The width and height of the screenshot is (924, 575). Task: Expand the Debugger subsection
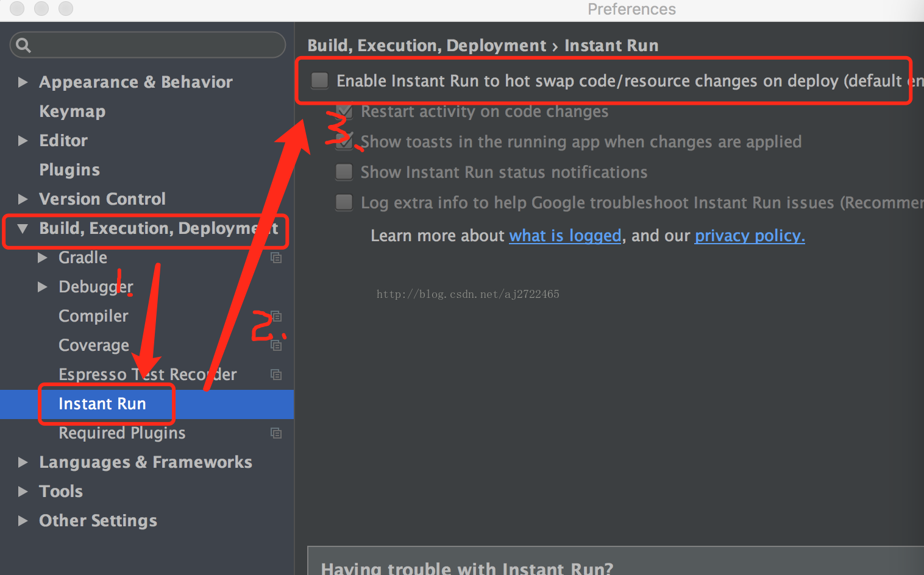42,287
